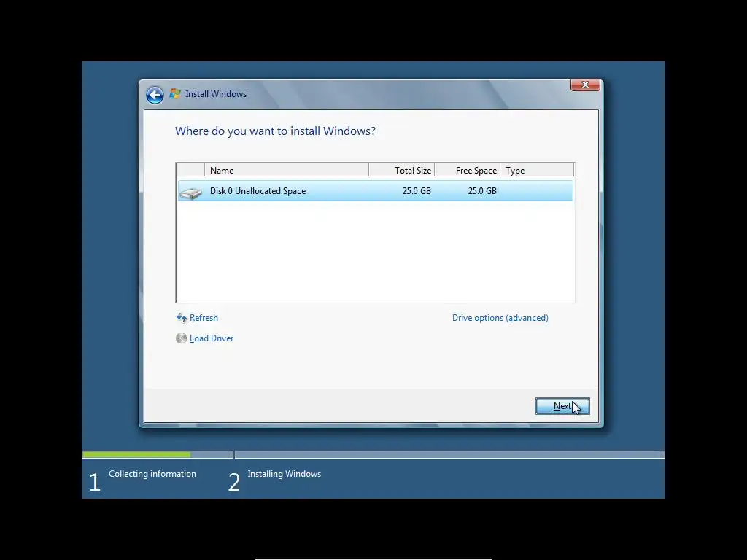The width and height of the screenshot is (747, 560).
Task: Click the 25.0 GB free space value
Action: point(482,191)
